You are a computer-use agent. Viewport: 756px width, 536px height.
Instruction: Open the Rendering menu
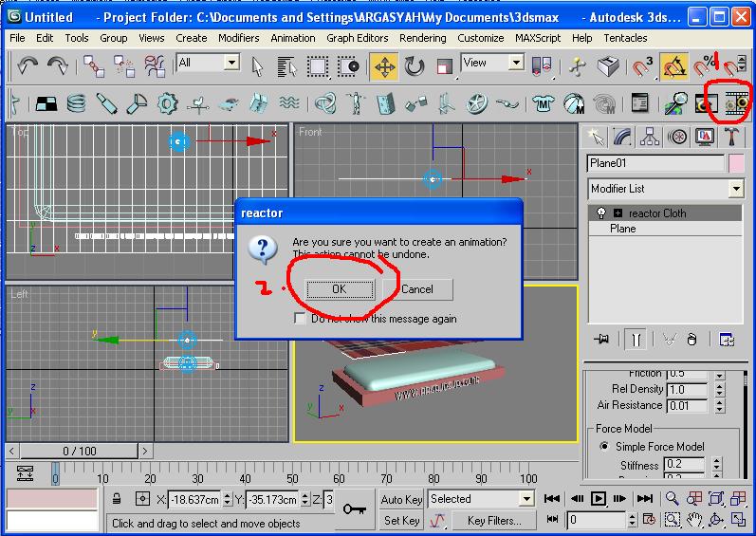point(423,38)
